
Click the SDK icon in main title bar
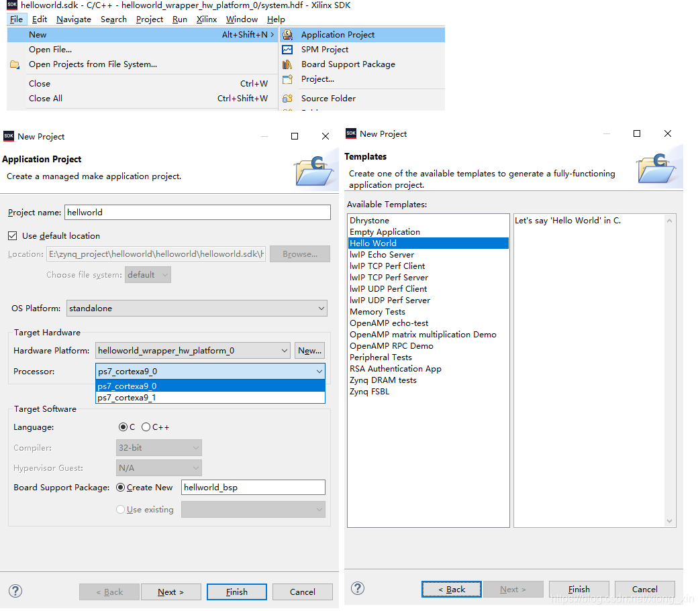(12, 5)
